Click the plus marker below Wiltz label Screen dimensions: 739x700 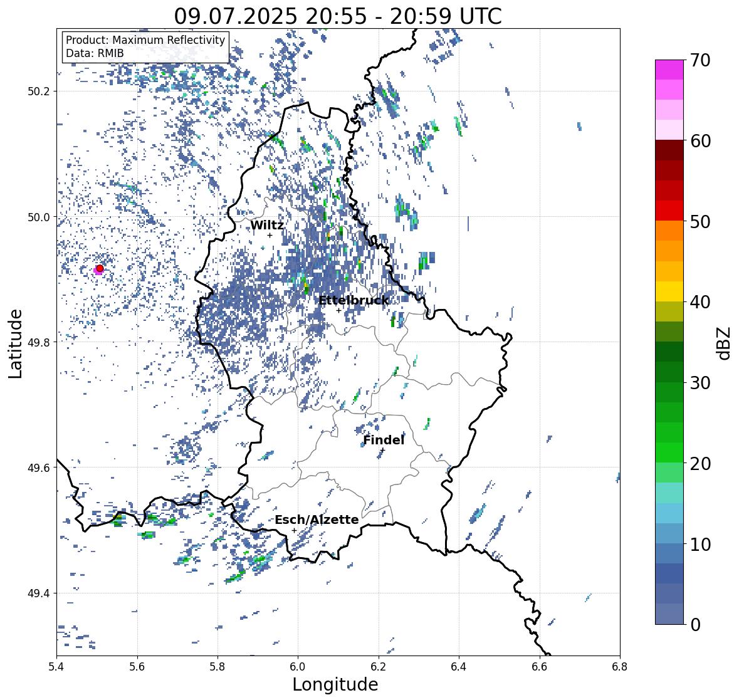click(x=270, y=236)
